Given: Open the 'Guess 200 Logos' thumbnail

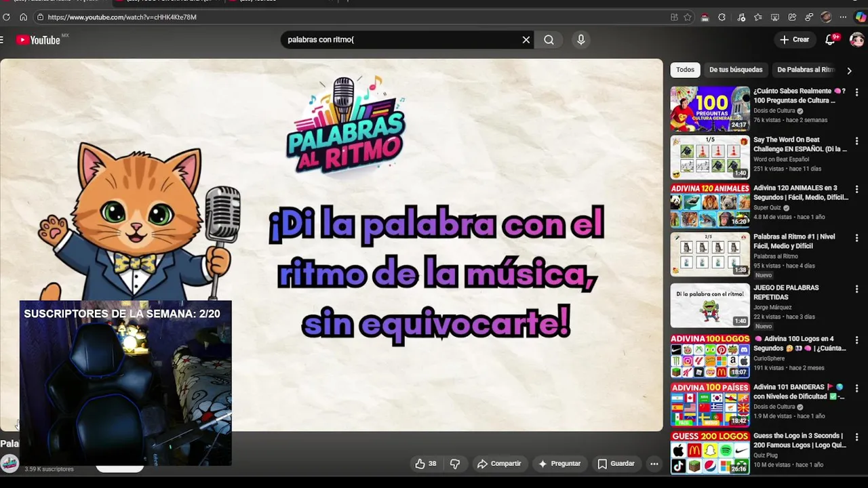Looking at the screenshot, I should tap(710, 453).
